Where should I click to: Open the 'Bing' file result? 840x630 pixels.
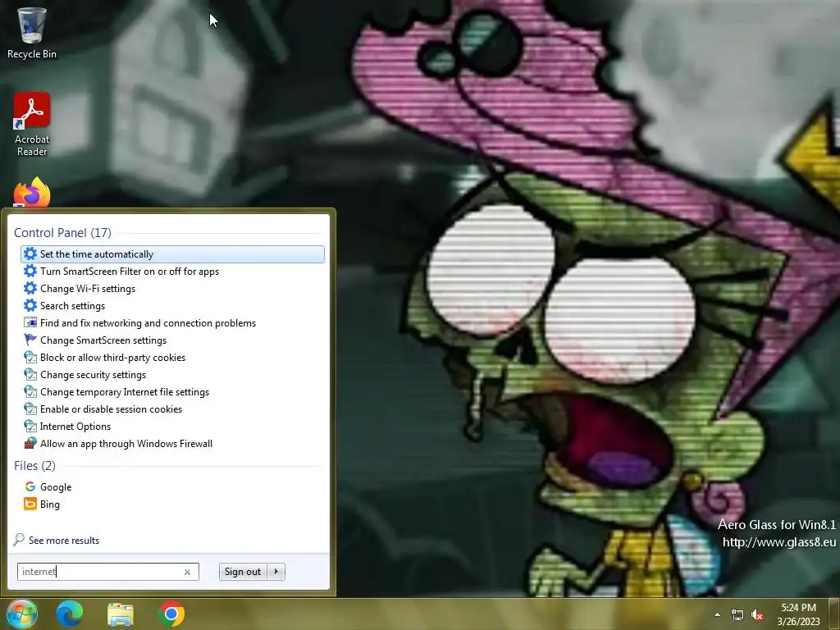point(50,504)
